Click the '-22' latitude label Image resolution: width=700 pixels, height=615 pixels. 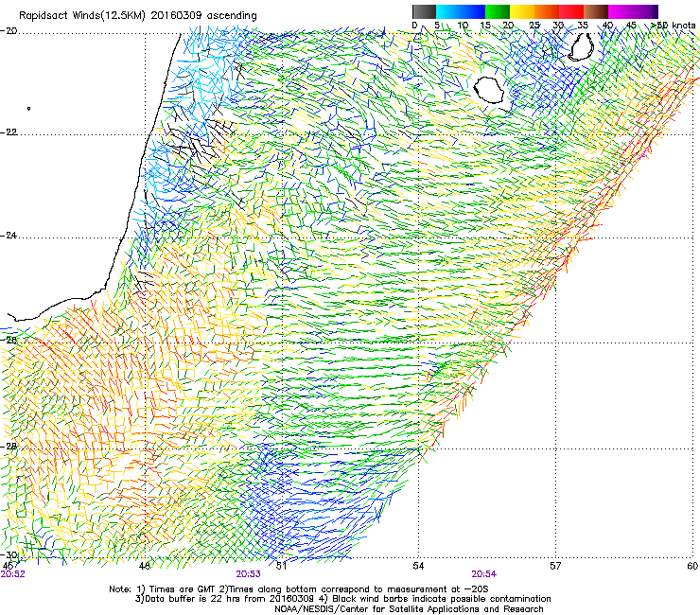(9, 132)
